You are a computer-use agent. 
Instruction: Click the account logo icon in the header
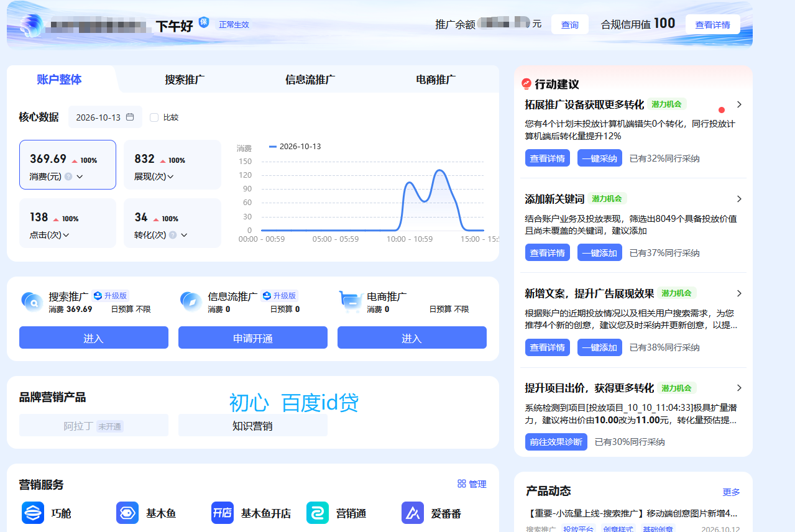click(x=31, y=25)
